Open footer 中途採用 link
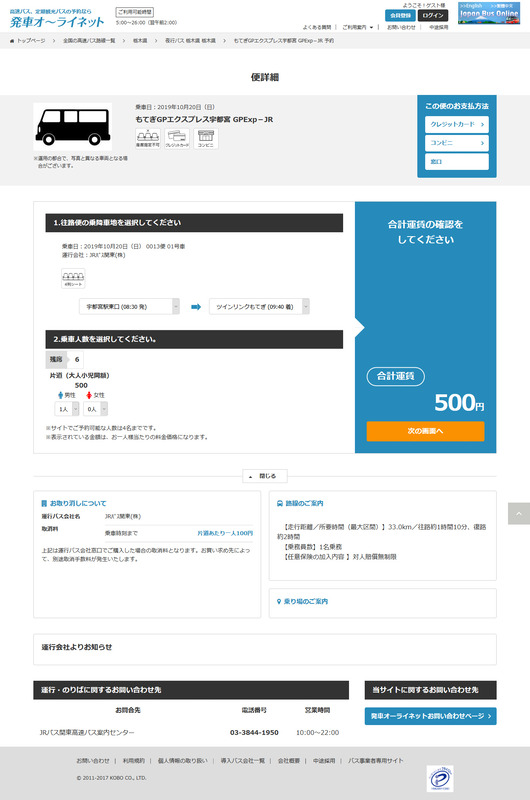This screenshot has height=800, width=530. (x=324, y=761)
